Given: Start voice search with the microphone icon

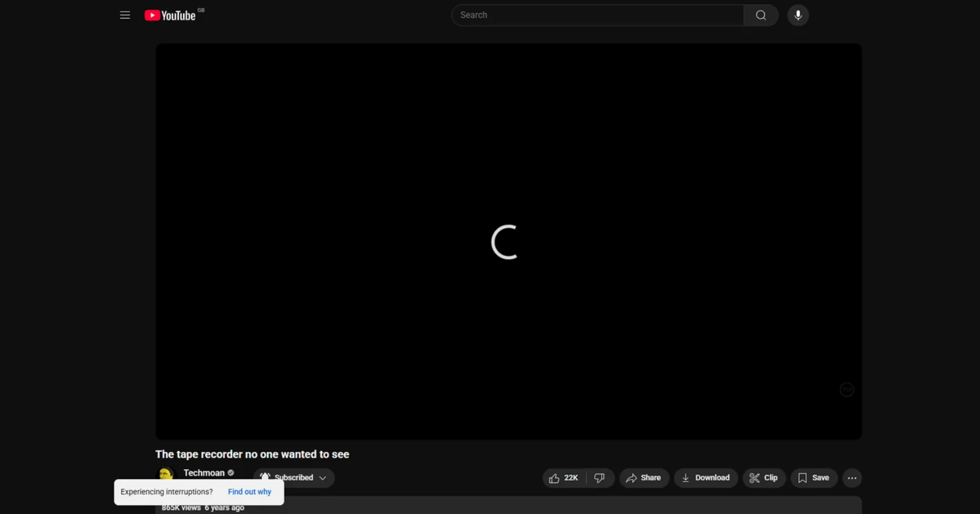Looking at the screenshot, I should pos(798,15).
